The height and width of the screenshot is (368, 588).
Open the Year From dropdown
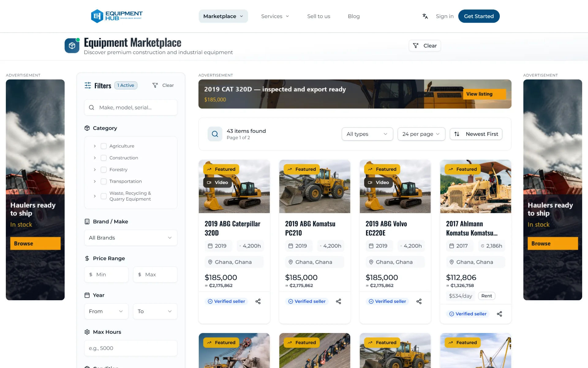tap(106, 311)
